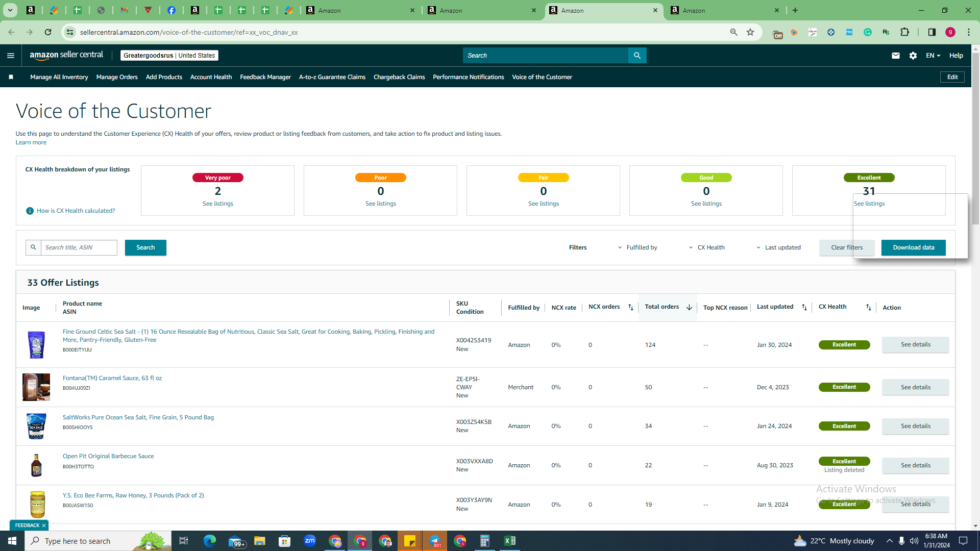Open File Explorer from the taskbar

(260, 541)
